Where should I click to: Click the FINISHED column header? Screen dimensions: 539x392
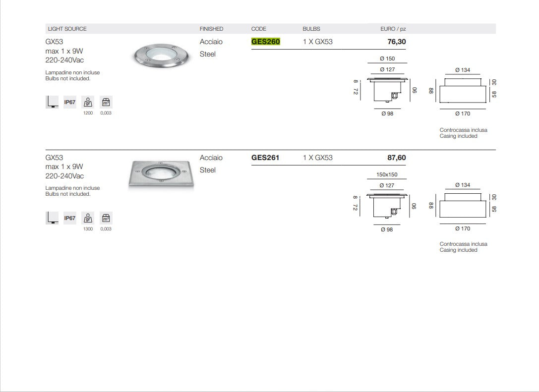pos(211,29)
